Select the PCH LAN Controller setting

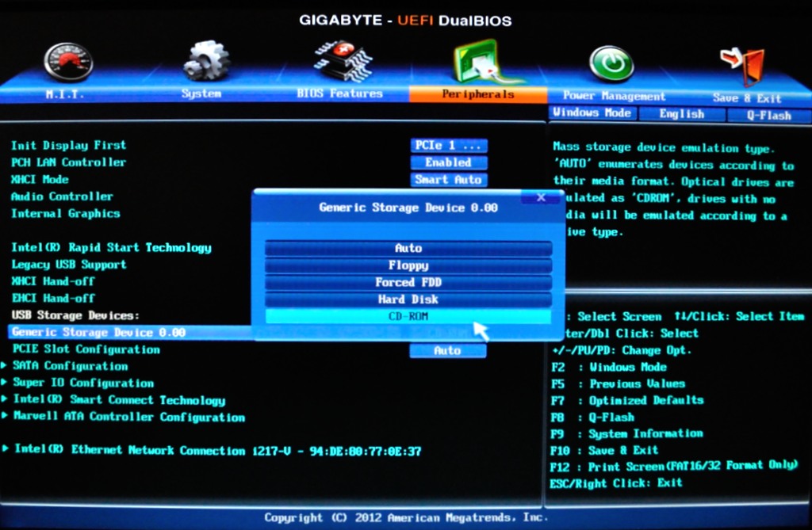[x=68, y=162]
